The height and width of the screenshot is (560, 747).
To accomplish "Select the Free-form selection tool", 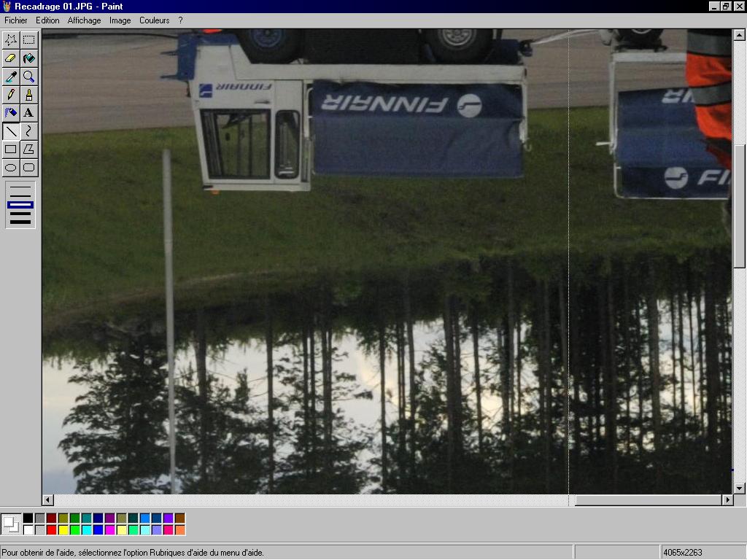I will coord(11,39).
